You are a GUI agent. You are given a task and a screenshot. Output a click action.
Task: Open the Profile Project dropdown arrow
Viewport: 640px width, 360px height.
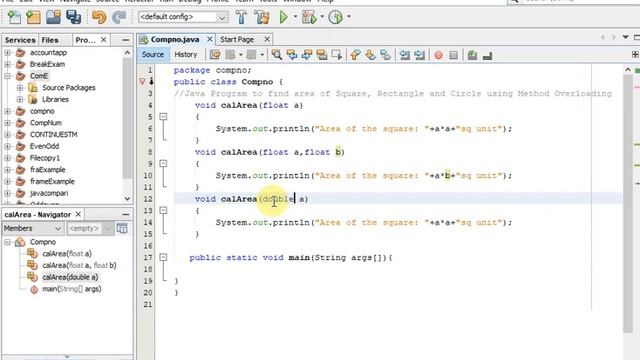point(349,17)
